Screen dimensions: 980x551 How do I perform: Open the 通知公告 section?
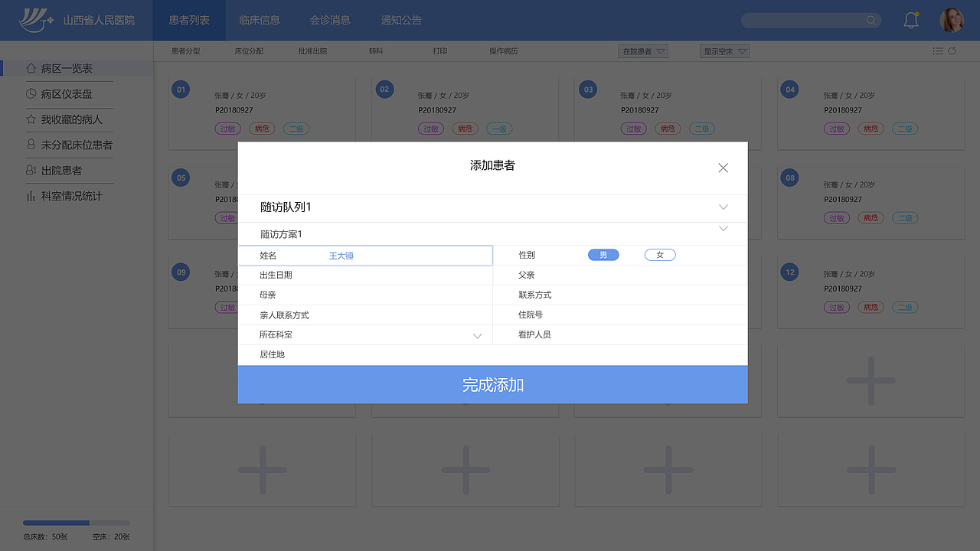[400, 20]
